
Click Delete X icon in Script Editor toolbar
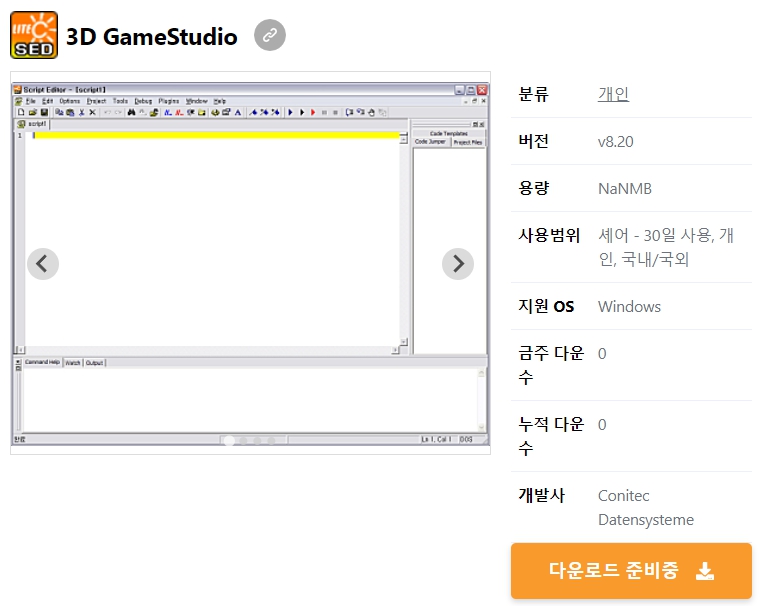tap(92, 112)
